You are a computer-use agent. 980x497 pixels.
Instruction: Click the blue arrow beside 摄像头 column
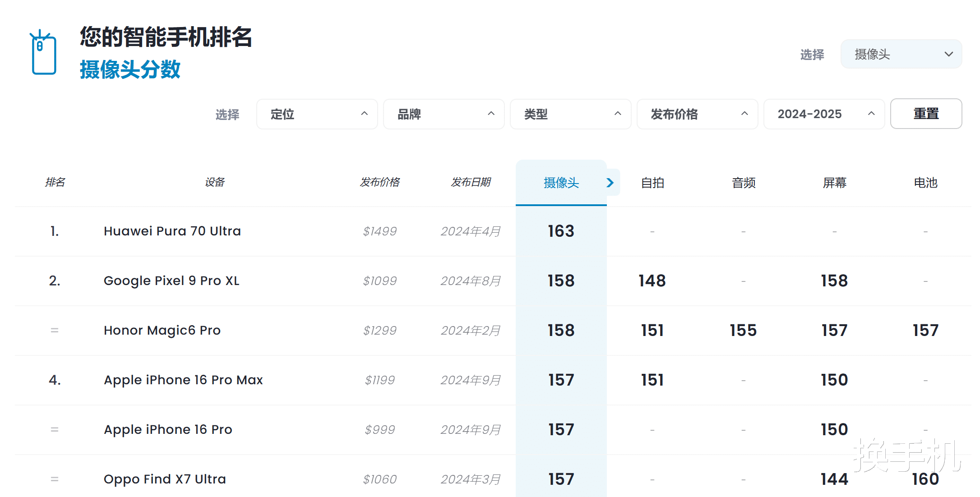(610, 183)
